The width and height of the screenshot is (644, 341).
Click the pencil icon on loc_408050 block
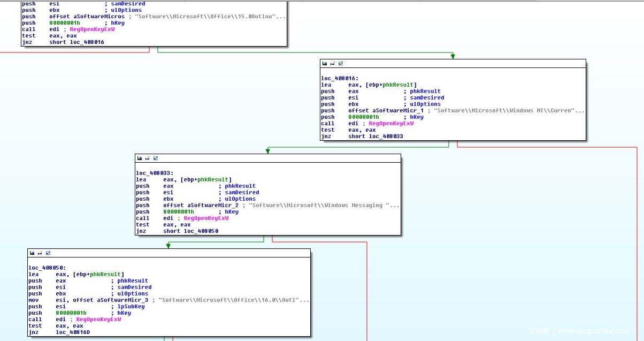pyautogui.click(x=40, y=253)
